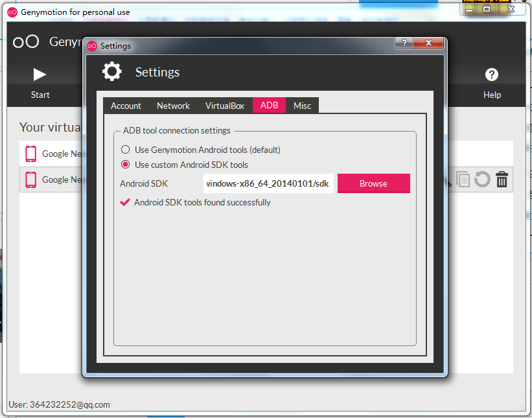Click the Settings dialog help question button

pos(404,43)
